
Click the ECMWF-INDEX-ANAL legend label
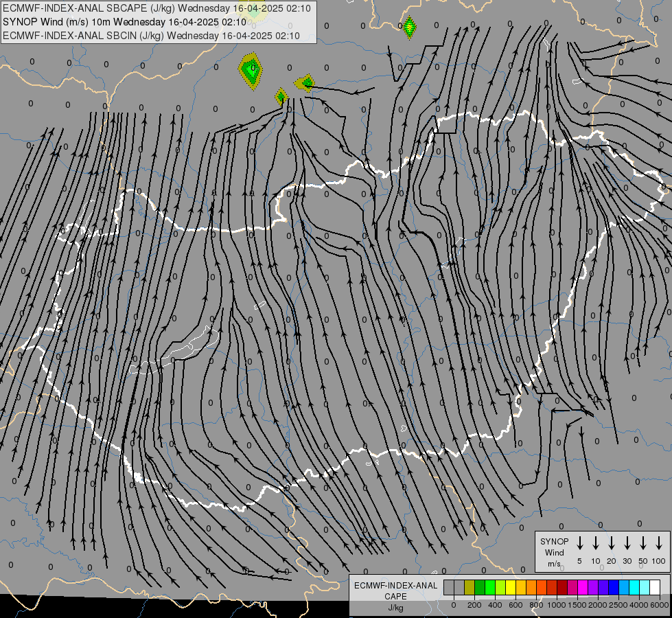click(395, 586)
